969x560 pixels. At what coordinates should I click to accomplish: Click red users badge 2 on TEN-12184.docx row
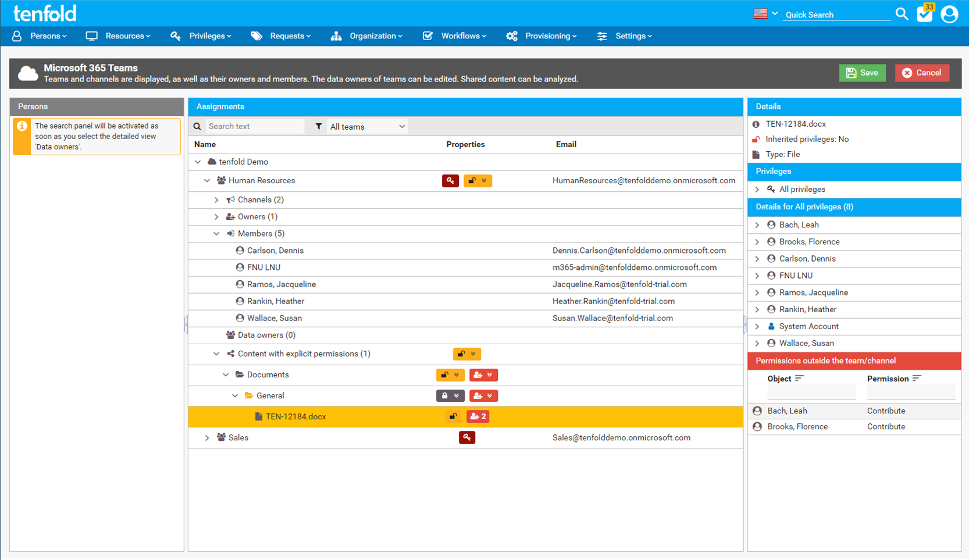(x=478, y=416)
